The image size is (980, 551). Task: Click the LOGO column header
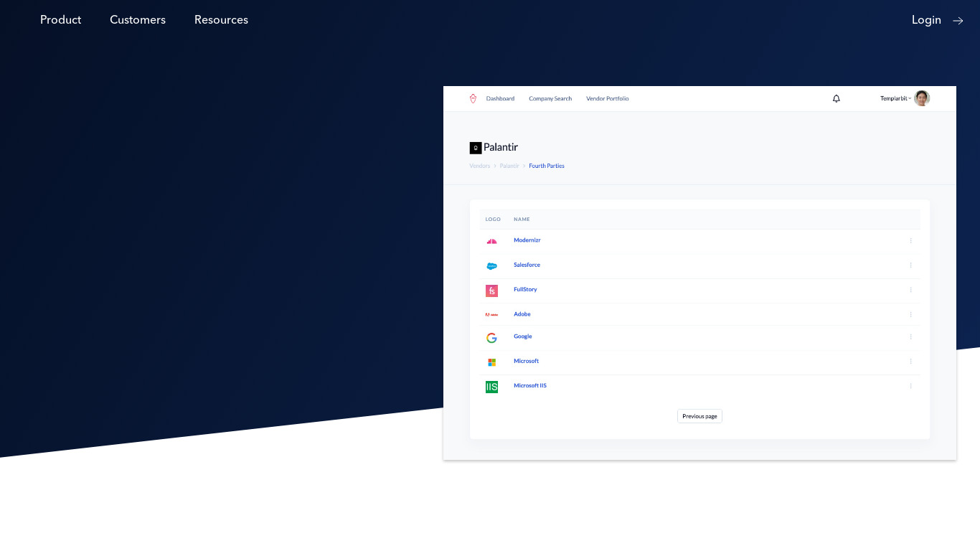[x=493, y=220]
